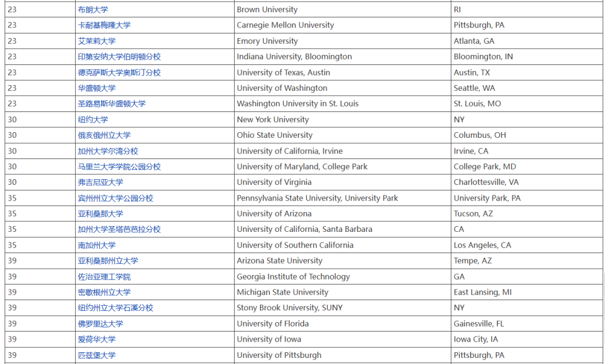Image resolution: width=605 pixels, height=364 pixels.
Task: Open the 艾茉莉大学 link
Action: (x=97, y=41)
